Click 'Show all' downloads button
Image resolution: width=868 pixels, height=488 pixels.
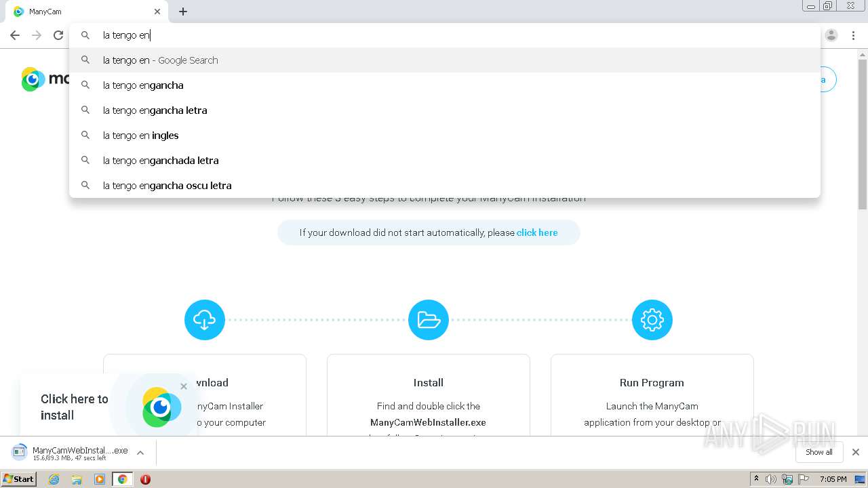pos(819,452)
